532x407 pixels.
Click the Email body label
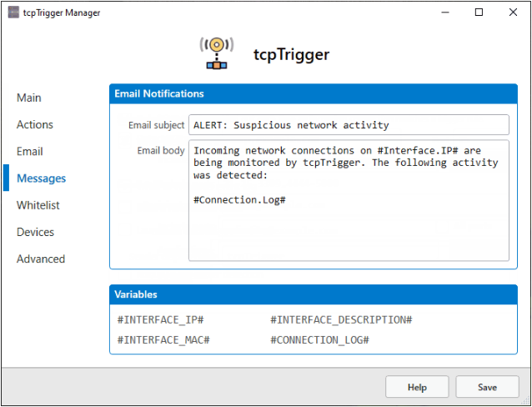(x=161, y=150)
